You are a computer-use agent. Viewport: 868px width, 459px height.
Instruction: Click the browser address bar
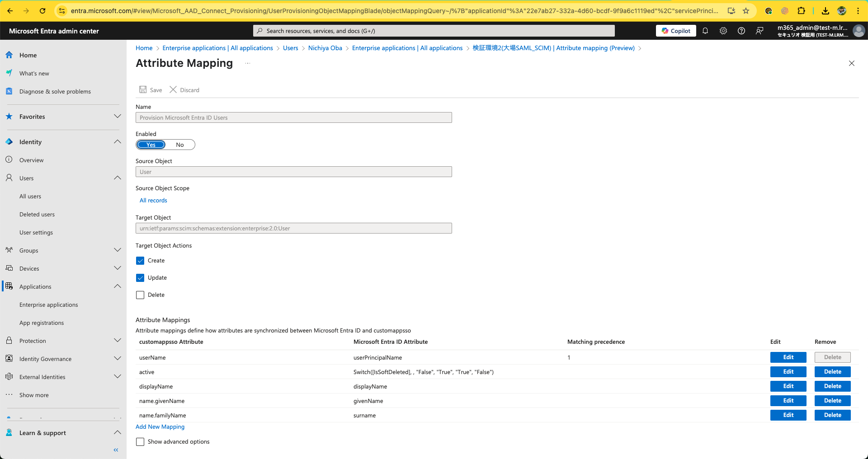393,11
